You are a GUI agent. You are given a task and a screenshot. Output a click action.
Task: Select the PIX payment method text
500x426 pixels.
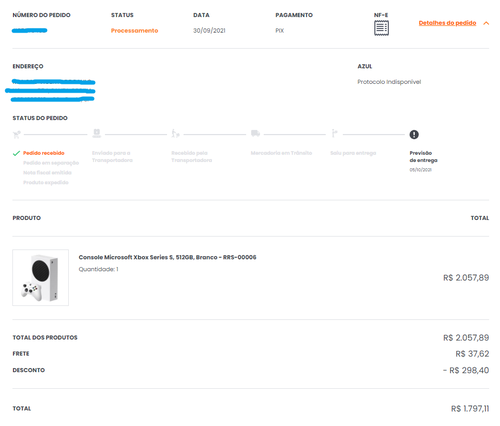coord(280,31)
